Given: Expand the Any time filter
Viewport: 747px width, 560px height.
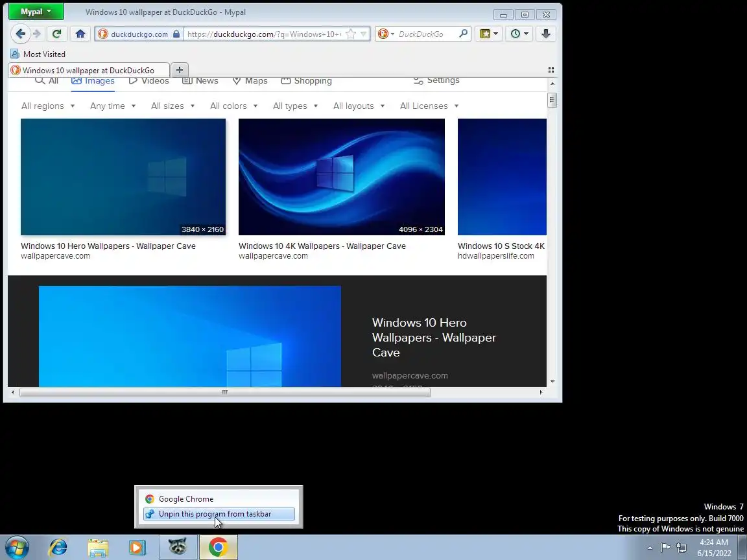Looking at the screenshot, I should pyautogui.click(x=113, y=106).
